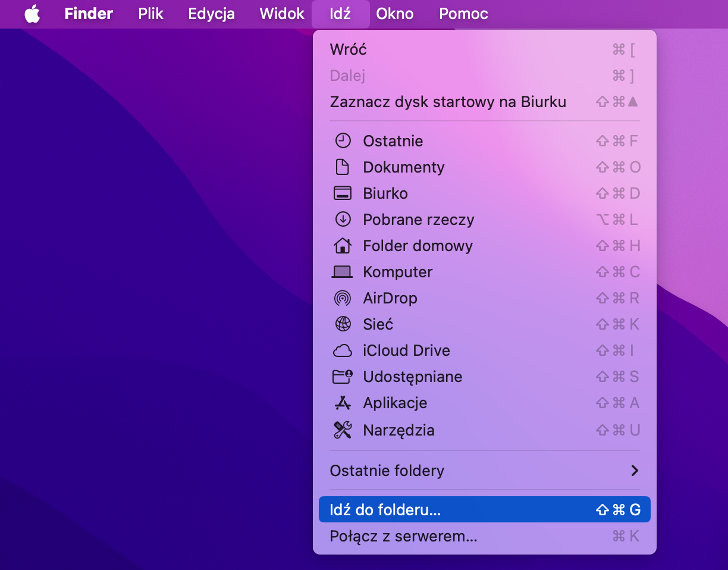Viewport: 728px width, 570px height.
Task: Click the Narzędzia wrench and screwdriver icon
Action: pyautogui.click(x=343, y=430)
